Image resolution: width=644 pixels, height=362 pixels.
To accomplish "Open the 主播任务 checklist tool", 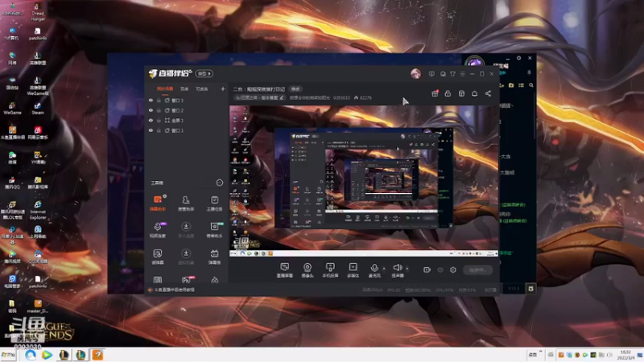I will [214, 203].
